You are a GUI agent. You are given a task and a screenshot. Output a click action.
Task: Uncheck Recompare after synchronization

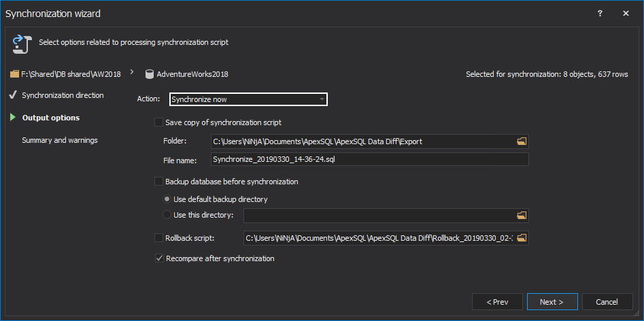[159, 258]
